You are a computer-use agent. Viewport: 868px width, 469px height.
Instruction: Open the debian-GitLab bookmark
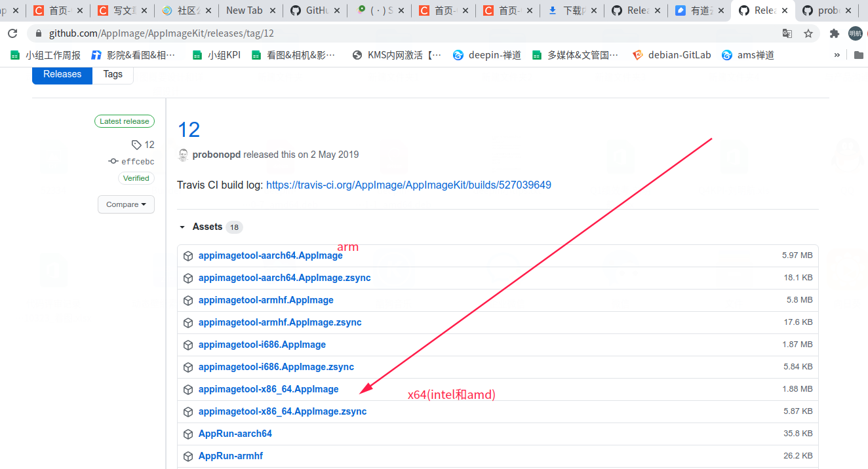point(671,55)
